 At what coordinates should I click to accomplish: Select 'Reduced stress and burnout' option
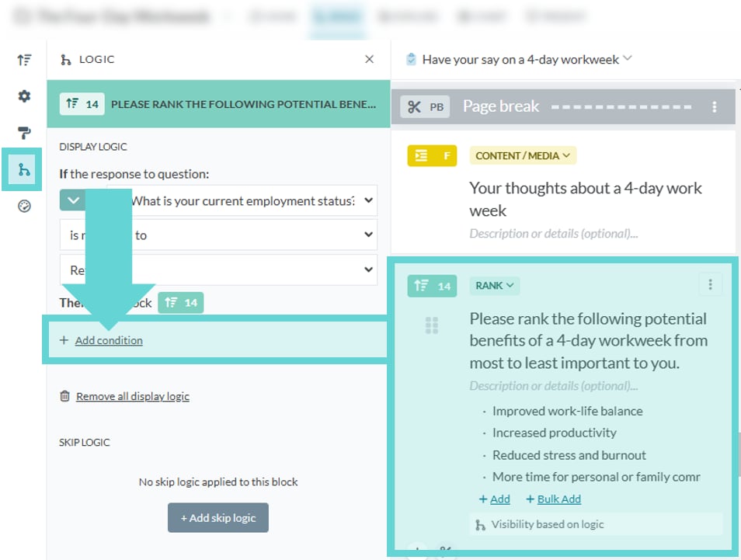[x=569, y=455]
